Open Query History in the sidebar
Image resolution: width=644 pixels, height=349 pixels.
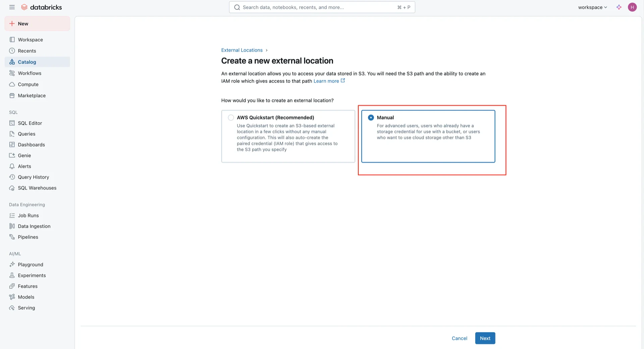37,177
